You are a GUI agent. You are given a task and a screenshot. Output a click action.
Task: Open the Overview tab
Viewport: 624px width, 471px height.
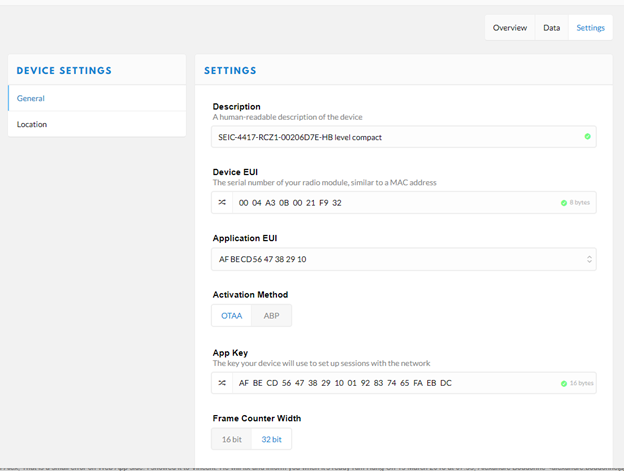point(509,28)
